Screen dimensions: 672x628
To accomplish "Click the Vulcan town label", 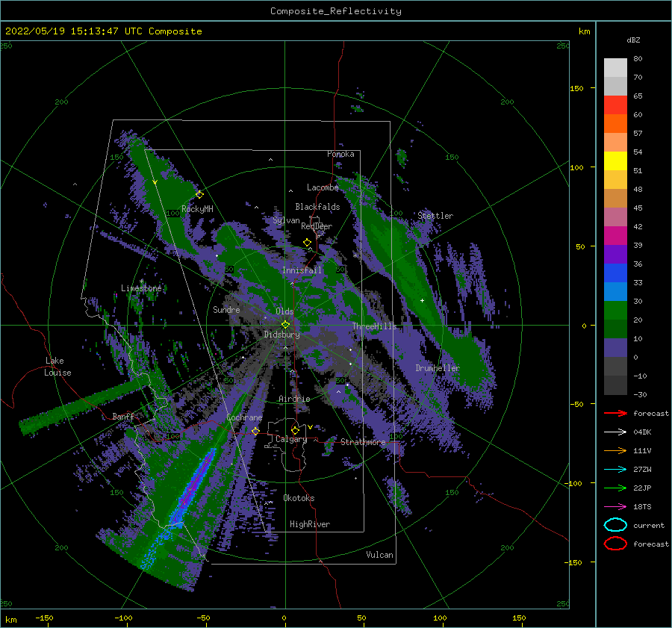I will tap(379, 555).
